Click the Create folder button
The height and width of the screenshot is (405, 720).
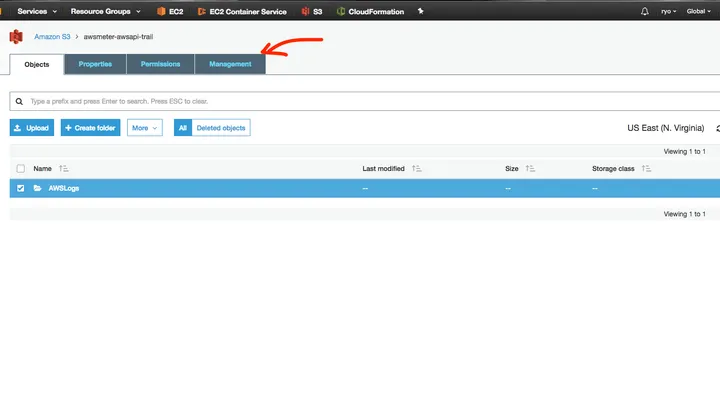[90, 128]
